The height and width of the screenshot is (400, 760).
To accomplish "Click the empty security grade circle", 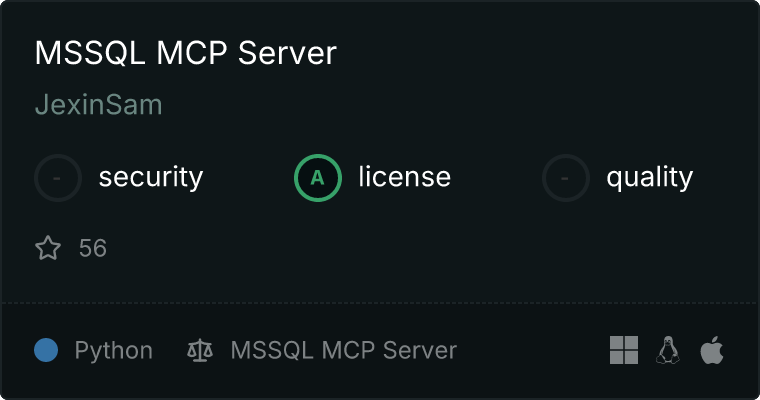I will (58, 178).
